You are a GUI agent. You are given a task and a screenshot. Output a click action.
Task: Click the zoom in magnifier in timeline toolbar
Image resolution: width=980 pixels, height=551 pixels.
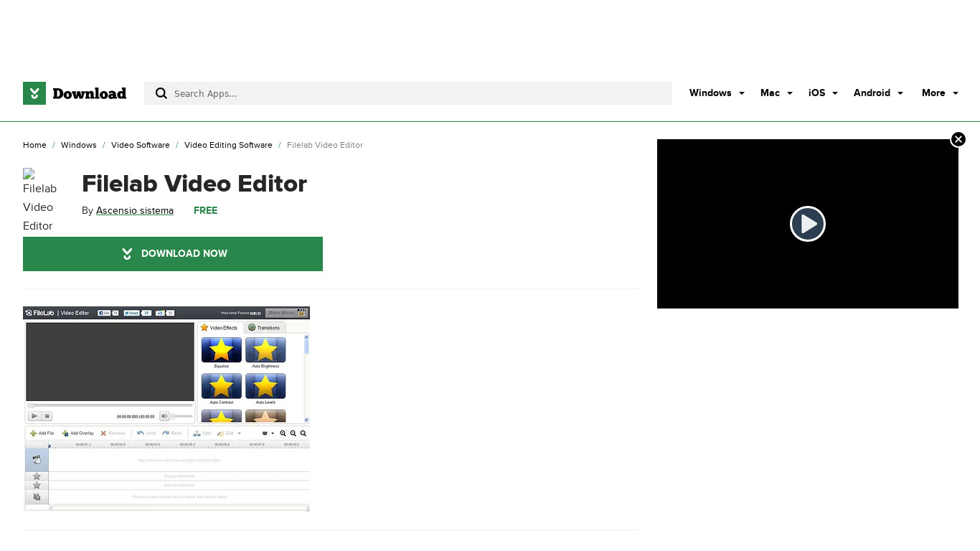point(283,433)
